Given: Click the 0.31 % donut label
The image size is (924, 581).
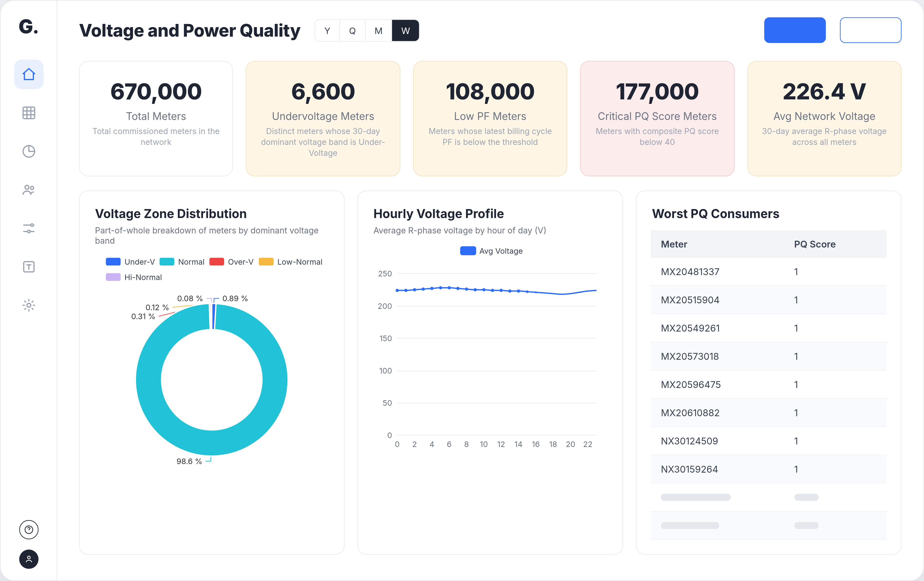Looking at the screenshot, I should (143, 316).
